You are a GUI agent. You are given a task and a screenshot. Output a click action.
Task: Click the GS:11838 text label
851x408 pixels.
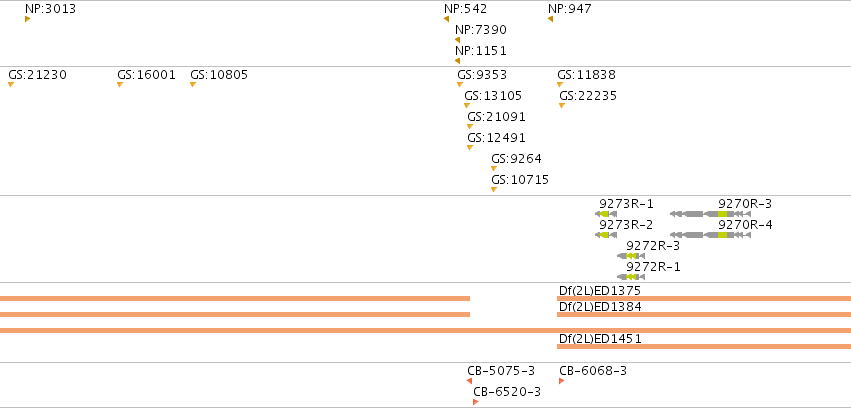point(587,74)
